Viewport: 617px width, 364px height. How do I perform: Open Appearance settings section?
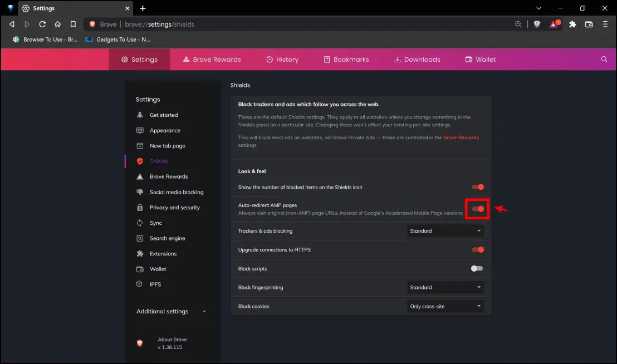click(165, 130)
